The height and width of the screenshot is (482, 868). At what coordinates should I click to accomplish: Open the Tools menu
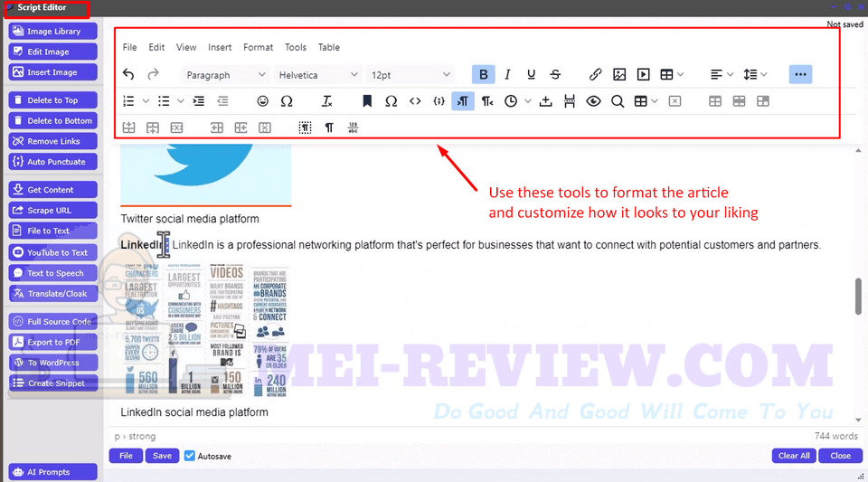[296, 48]
